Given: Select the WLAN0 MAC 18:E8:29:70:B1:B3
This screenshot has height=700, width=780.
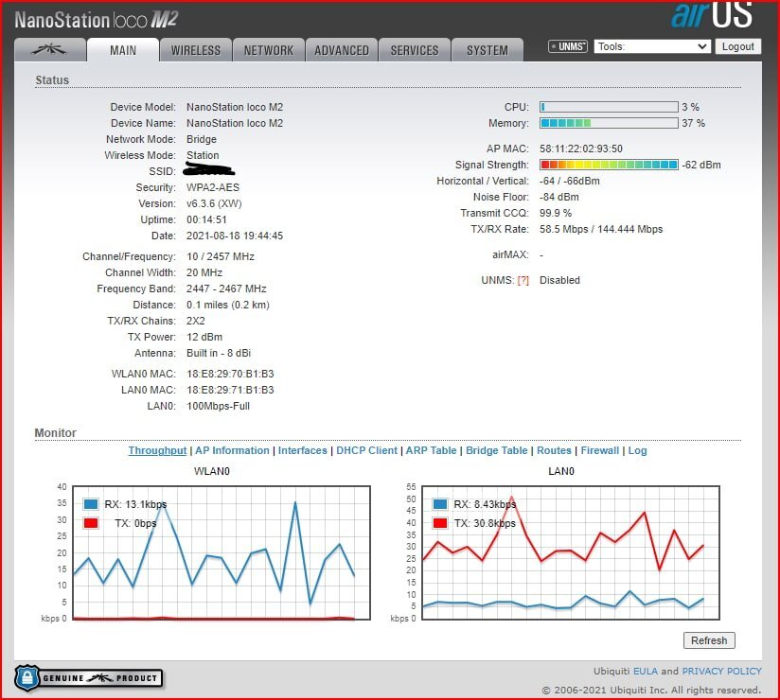Looking at the screenshot, I should (x=230, y=374).
